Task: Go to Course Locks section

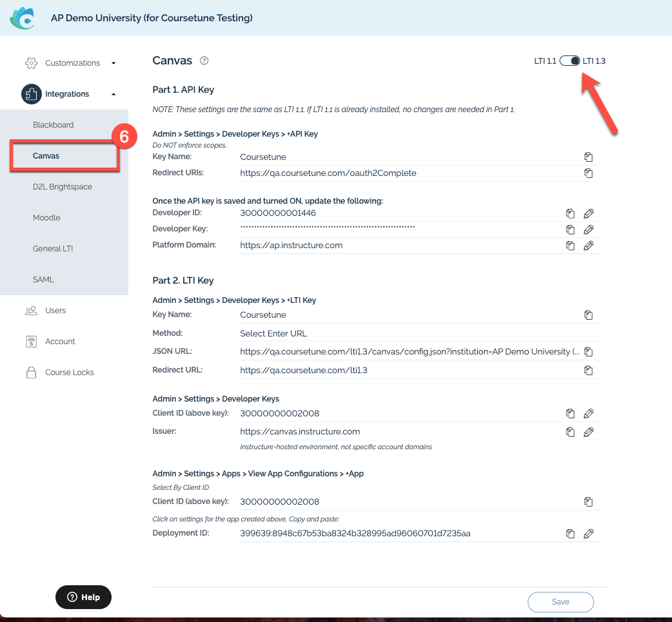Action: tap(70, 373)
